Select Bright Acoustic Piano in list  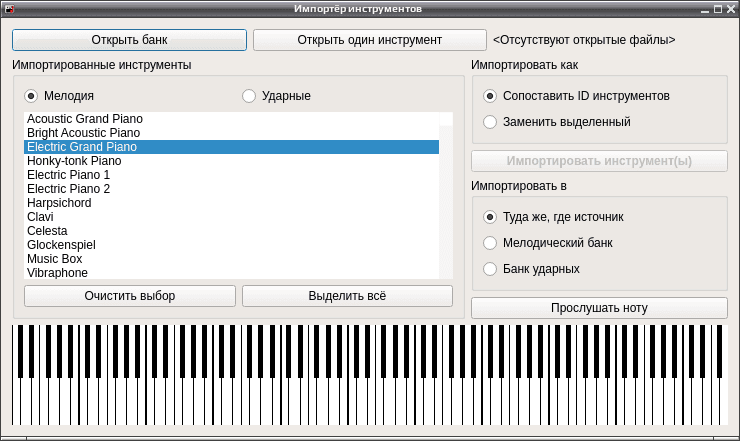(x=231, y=133)
